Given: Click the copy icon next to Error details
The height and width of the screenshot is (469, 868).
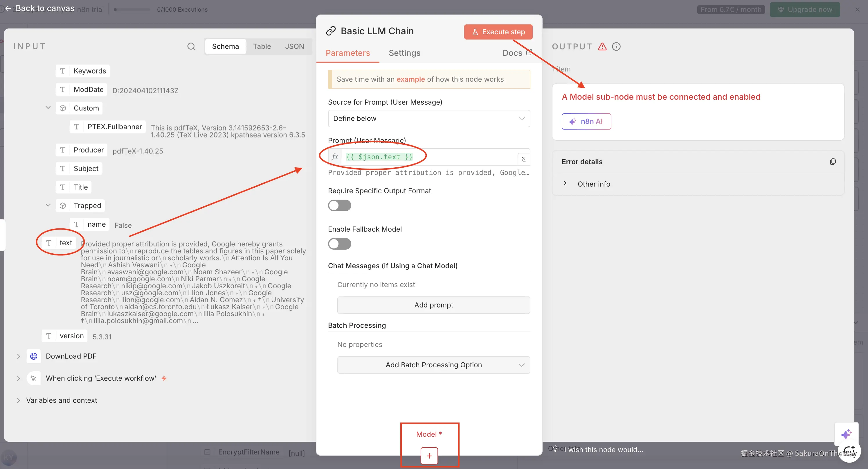Looking at the screenshot, I should pos(833,162).
